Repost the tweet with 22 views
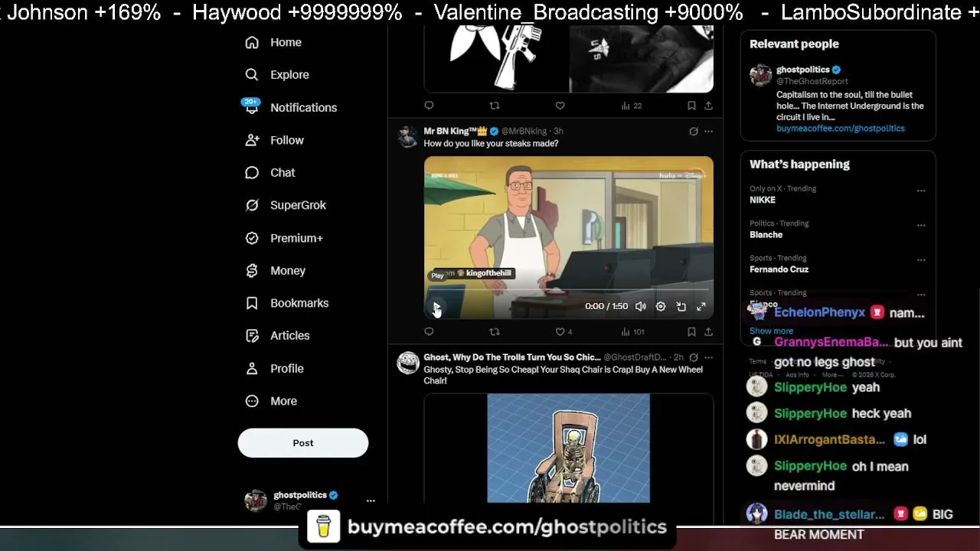The height and width of the screenshot is (551, 980). tap(495, 106)
